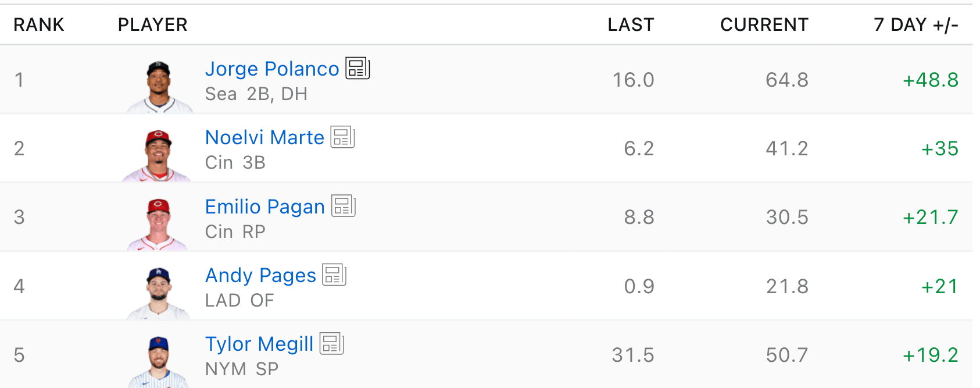Open Emilio Pagan's news notes icon
Screen dimensions: 980x388
pos(343,206)
